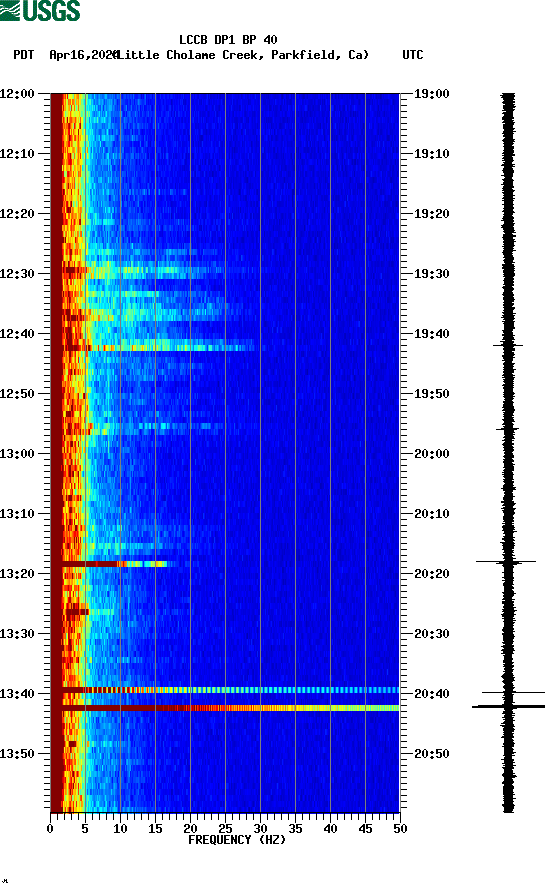
Task: Click the '12:20' PDT time label
Action: 17,214
